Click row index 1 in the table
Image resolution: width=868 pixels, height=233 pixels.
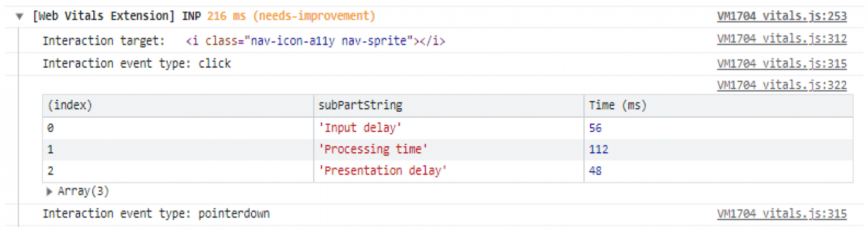point(50,150)
